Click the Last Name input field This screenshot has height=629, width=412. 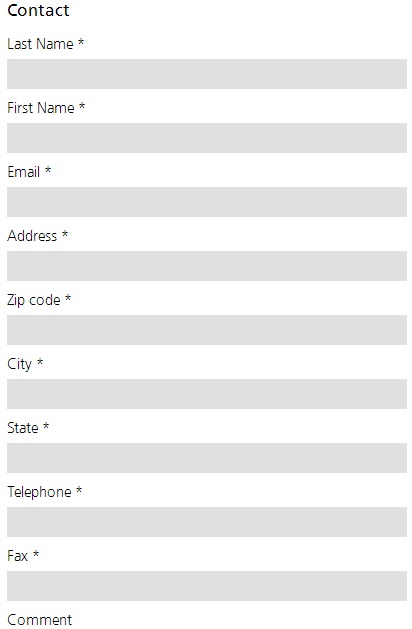[x=207, y=74]
